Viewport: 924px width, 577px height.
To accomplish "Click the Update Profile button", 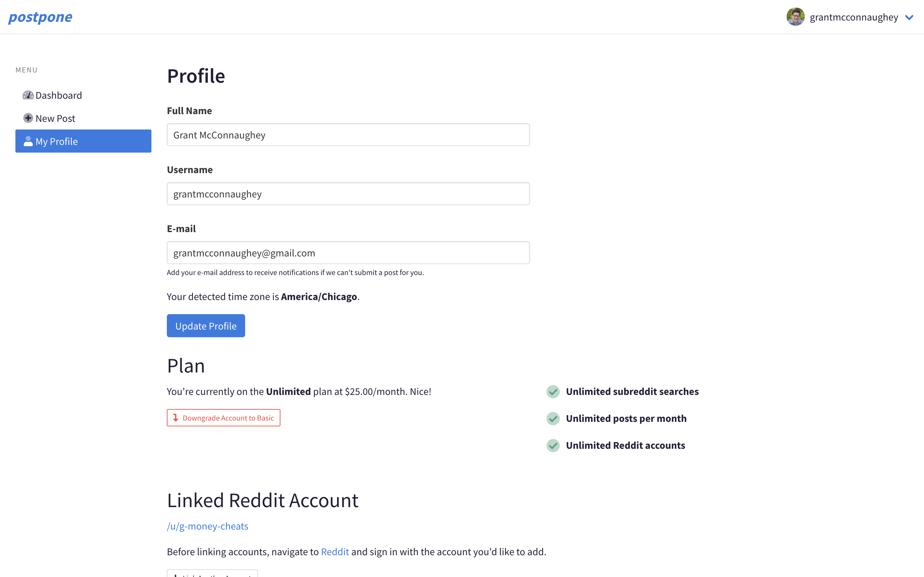I will [206, 326].
